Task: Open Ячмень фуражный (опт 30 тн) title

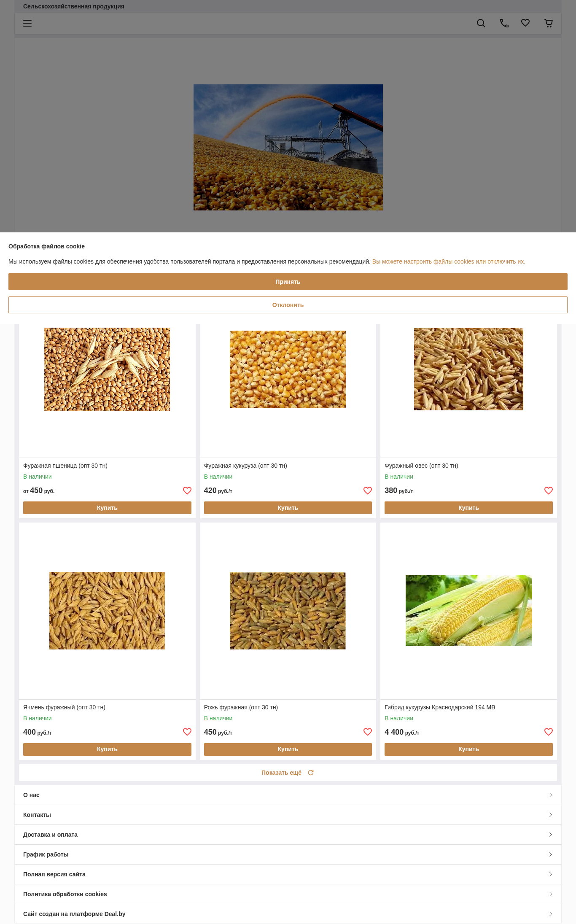Action: [x=64, y=707]
